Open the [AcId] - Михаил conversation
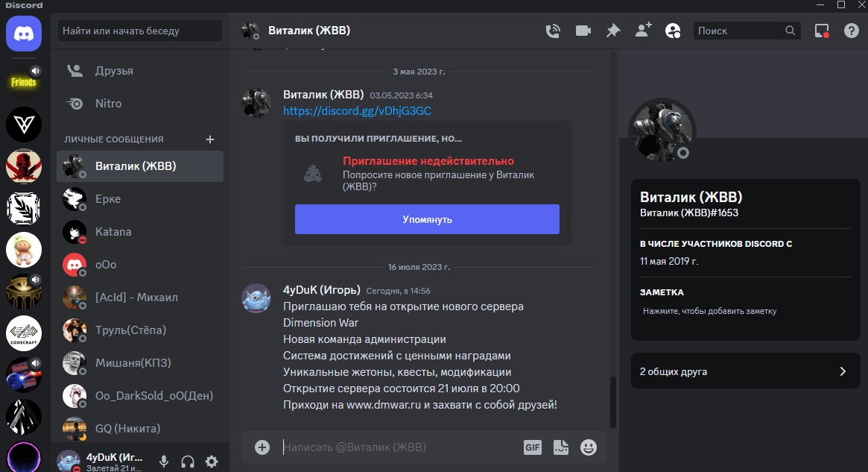Screen dimensions: 868x472 (x=140, y=298)
